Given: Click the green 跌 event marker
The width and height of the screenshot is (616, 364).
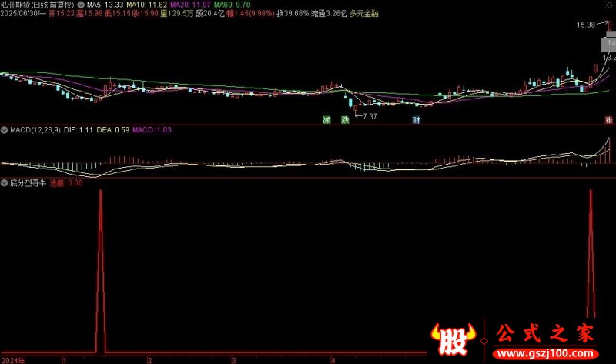Looking at the screenshot, I should [345, 120].
